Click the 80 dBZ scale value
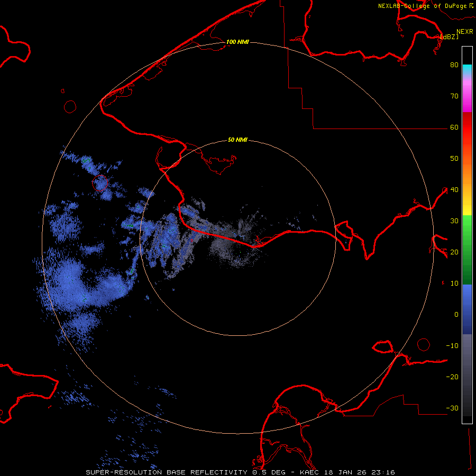476x476 pixels. [x=454, y=65]
